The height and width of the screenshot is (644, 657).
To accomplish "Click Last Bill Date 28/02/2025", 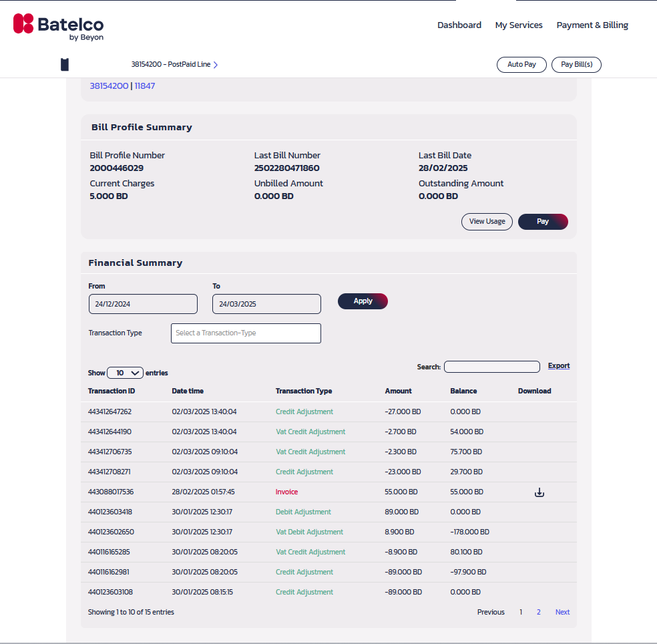I will click(443, 168).
